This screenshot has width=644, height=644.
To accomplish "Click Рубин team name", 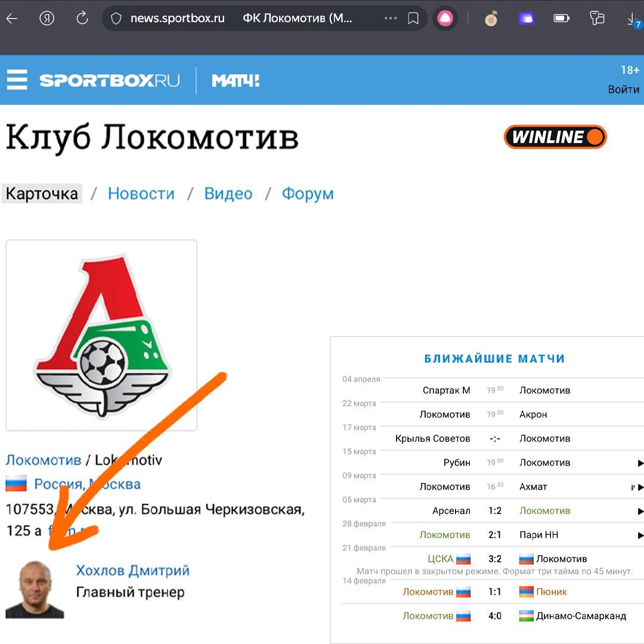I will (x=457, y=463).
